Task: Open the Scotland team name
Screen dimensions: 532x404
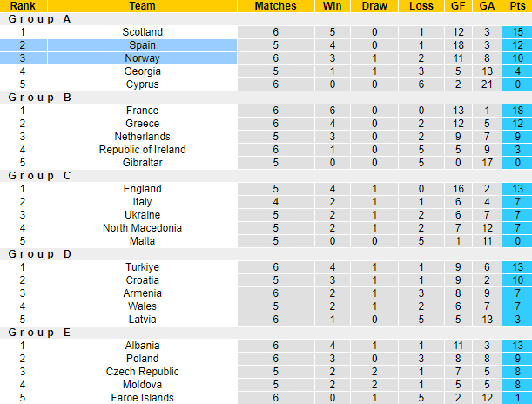Action: [x=142, y=32]
